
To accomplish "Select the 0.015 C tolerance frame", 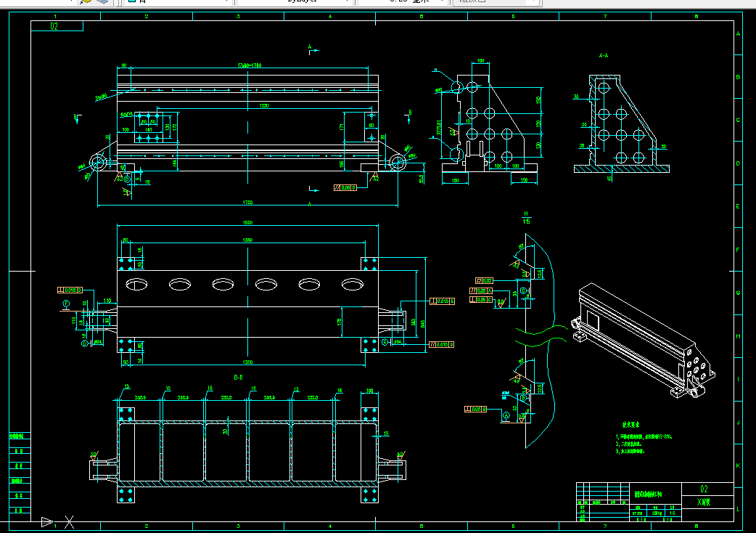I will [442, 301].
